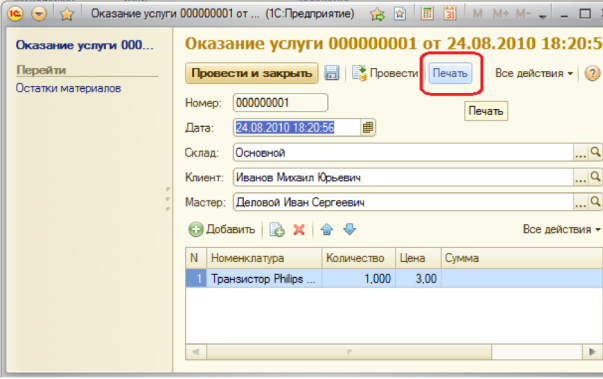Click the Провести post button

point(385,73)
